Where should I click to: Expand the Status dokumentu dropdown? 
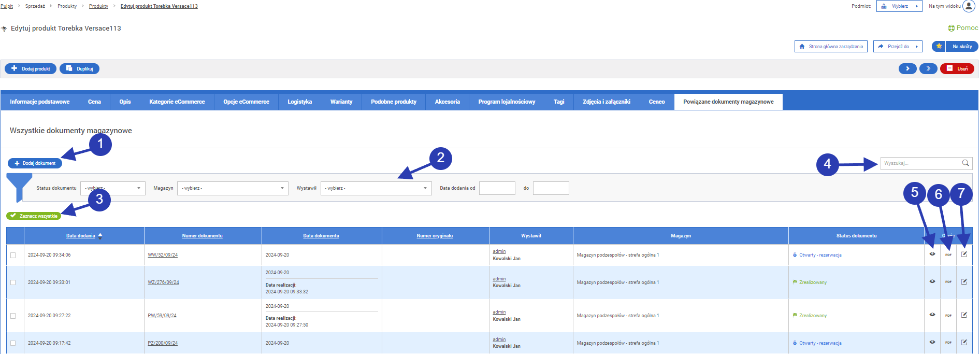[112, 188]
